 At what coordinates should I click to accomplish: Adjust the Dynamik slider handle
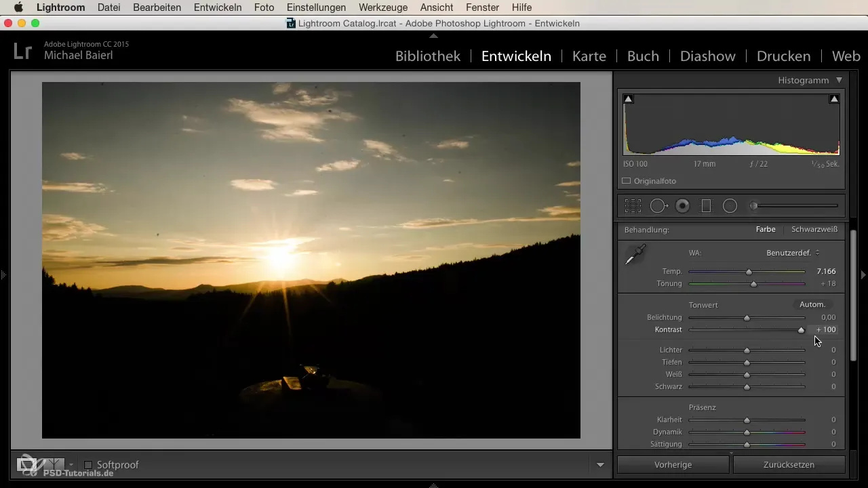(747, 432)
